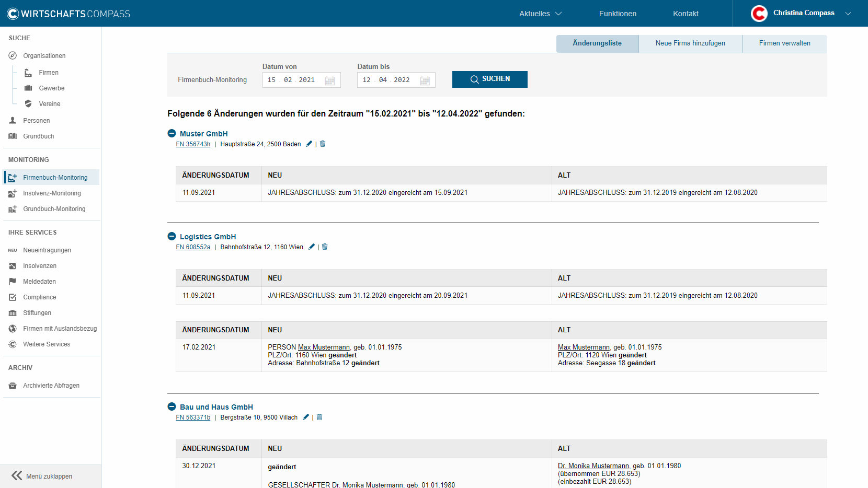This screenshot has width=868, height=488.
Task: Switch to Neue Firma hinzufügen tab
Action: coord(690,43)
